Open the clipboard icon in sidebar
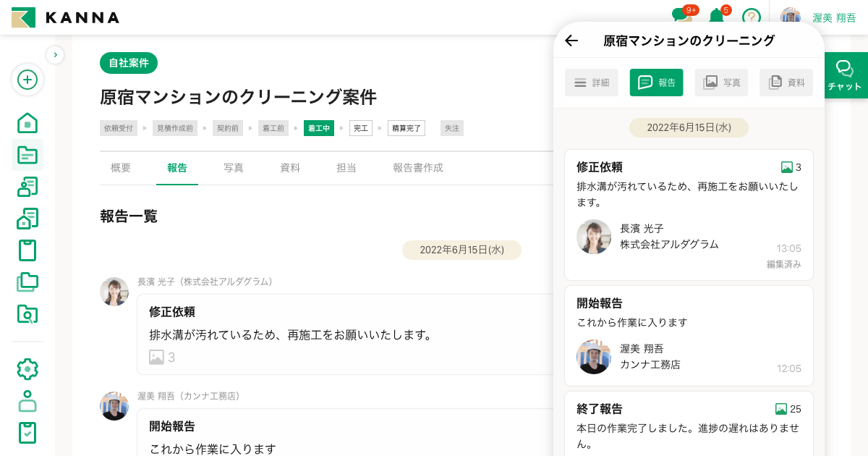868x456 pixels. 27,250
